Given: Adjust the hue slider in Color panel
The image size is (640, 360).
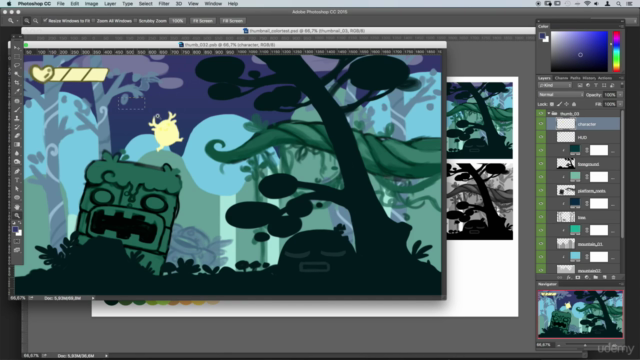Looking at the screenshot, I should coord(616,51).
